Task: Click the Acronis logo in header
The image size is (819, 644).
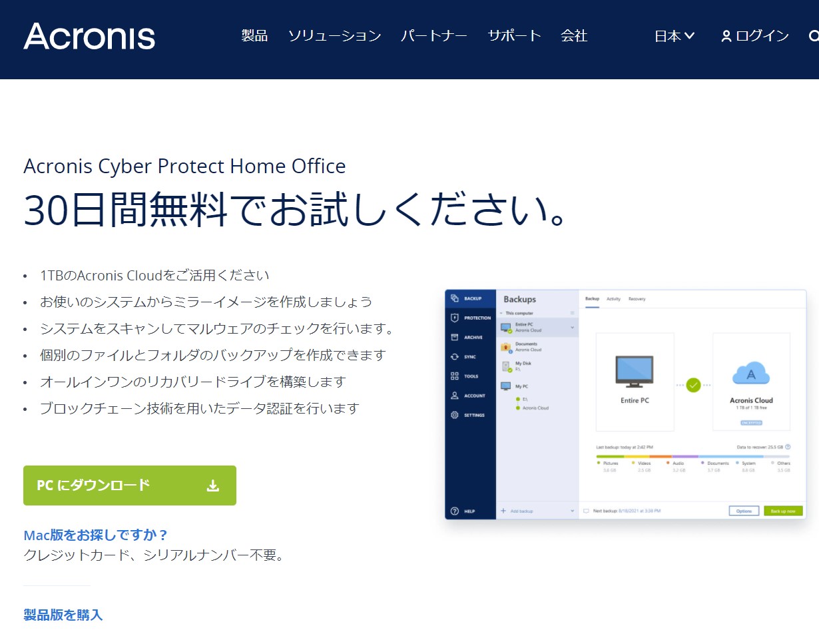Action: [x=89, y=36]
